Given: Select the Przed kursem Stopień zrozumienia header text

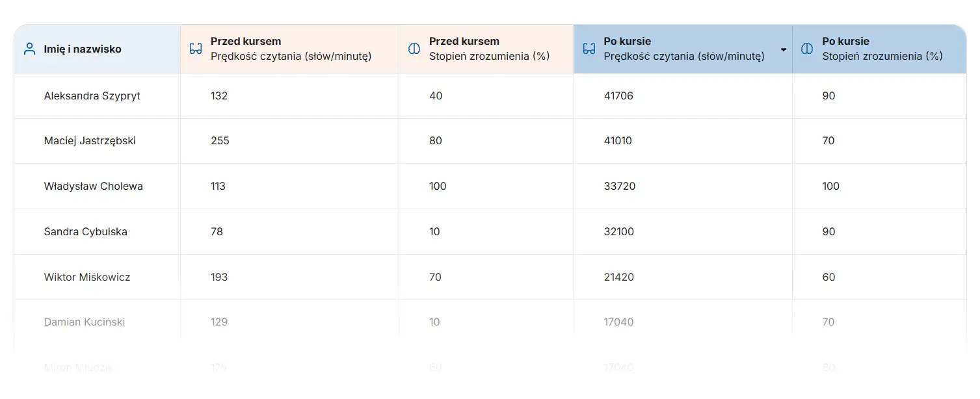Looking at the screenshot, I should pyautogui.click(x=489, y=49).
